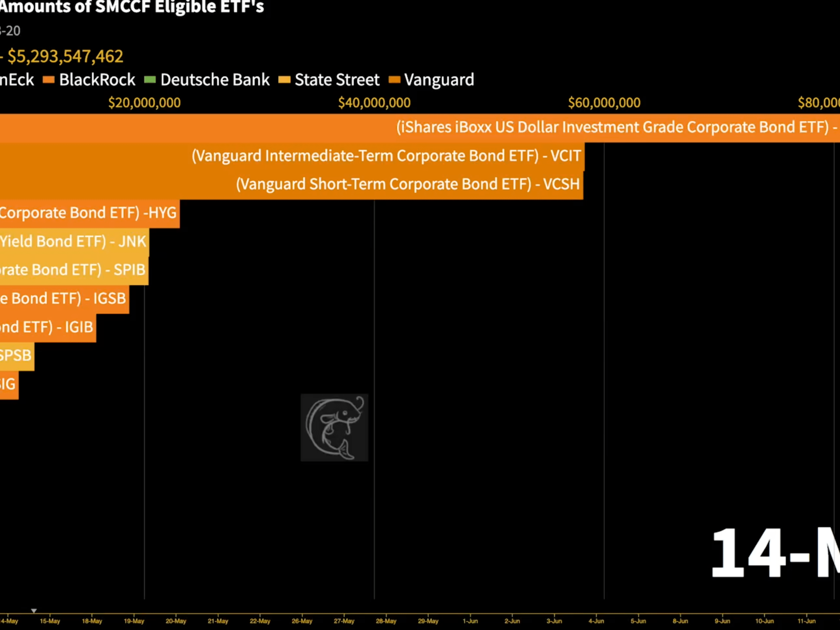Jump timeline to 1-Jun
840x630 pixels.
point(470,621)
